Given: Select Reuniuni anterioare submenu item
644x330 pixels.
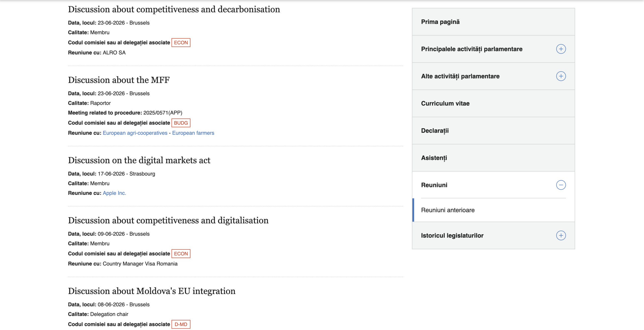Looking at the screenshot, I should point(493,210).
